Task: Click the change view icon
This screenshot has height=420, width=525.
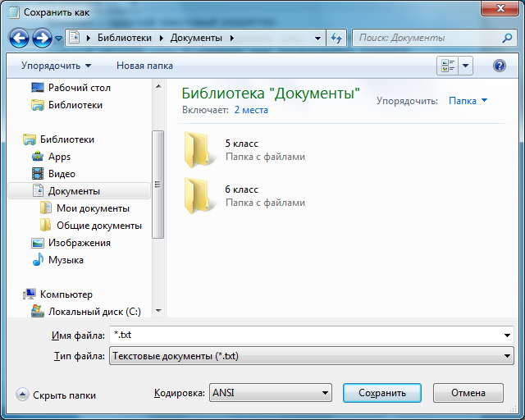Action: tap(448, 66)
